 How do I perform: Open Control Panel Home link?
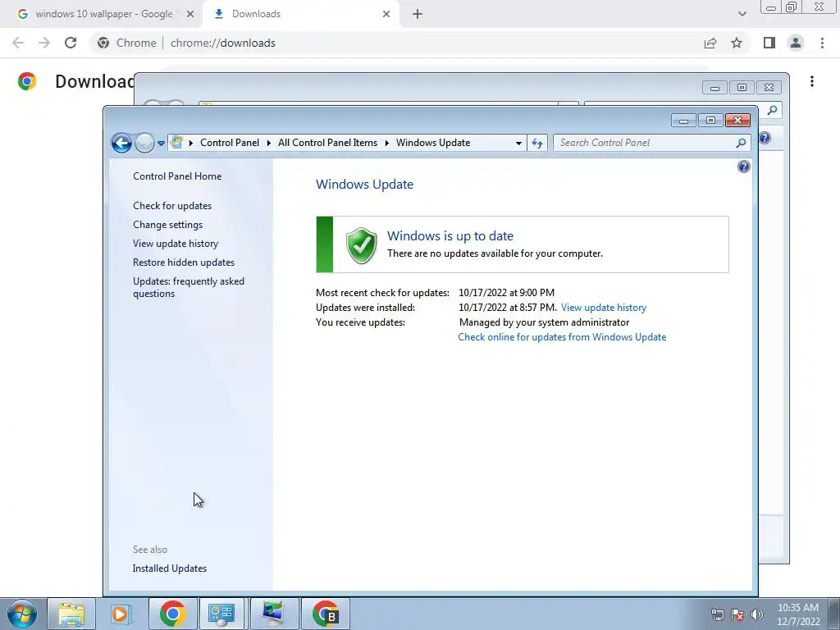pyautogui.click(x=177, y=176)
